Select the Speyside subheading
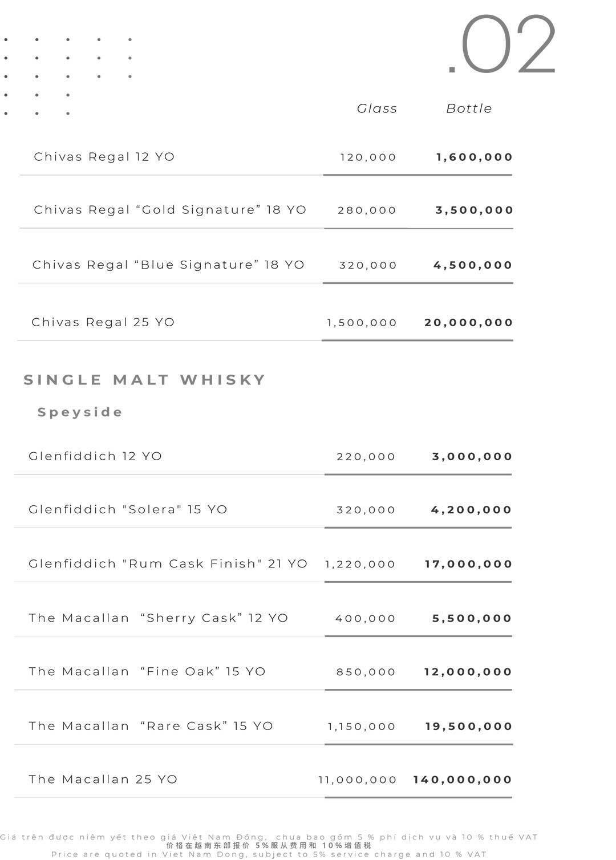This screenshot has height=860, width=616. [x=80, y=412]
